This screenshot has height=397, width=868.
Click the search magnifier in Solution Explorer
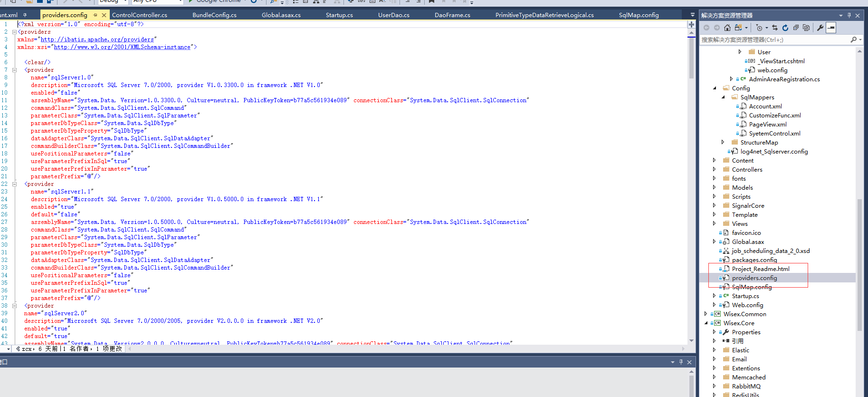(854, 39)
